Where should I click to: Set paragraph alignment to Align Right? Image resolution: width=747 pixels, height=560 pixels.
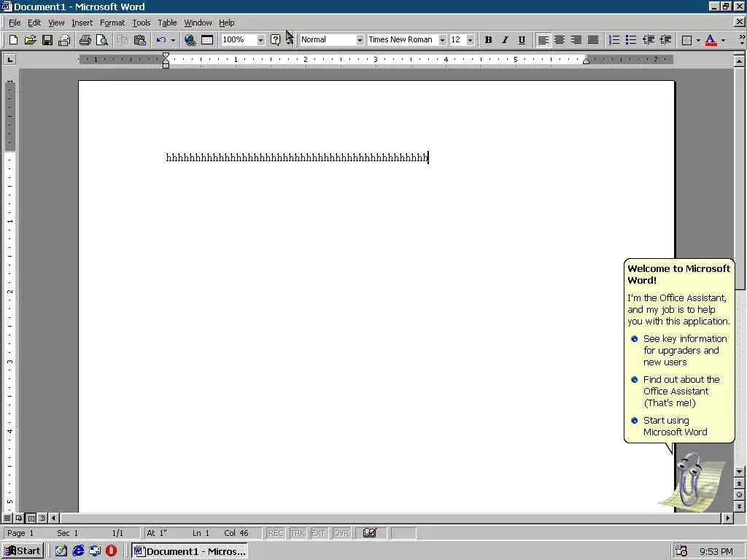point(576,40)
